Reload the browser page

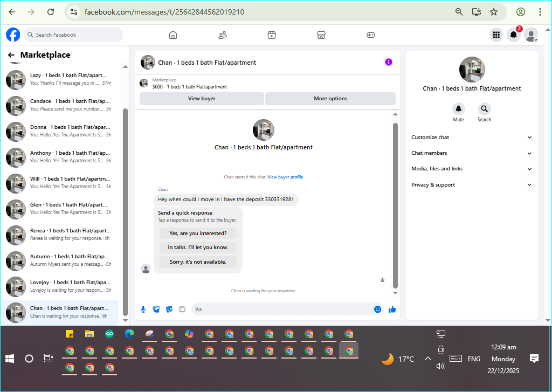pos(51,12)
